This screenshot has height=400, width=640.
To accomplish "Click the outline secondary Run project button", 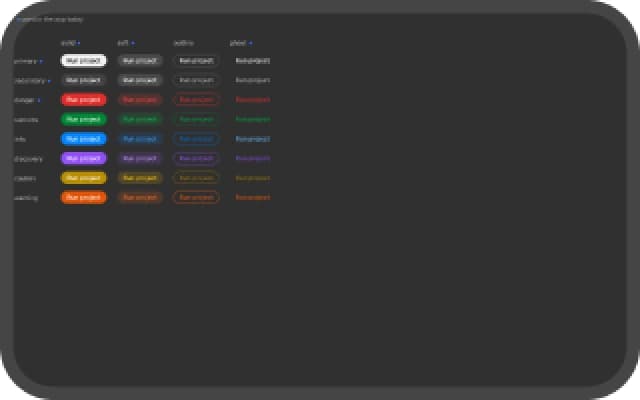I will 196,80.
